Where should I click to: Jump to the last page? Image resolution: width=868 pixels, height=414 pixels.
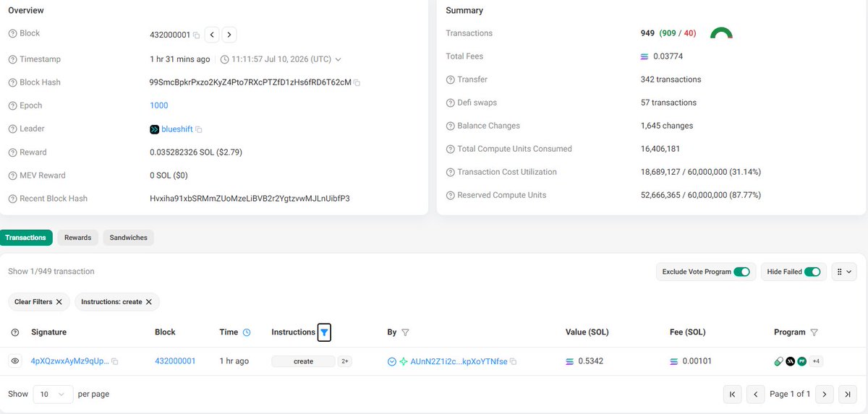click(847, 394)
